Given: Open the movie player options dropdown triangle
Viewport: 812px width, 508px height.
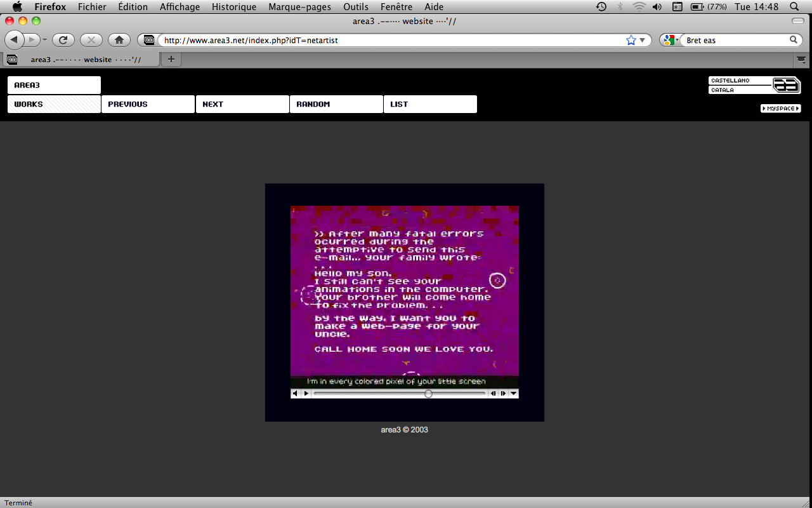Looking at the screenshot, I should click(x=514, y=394).
